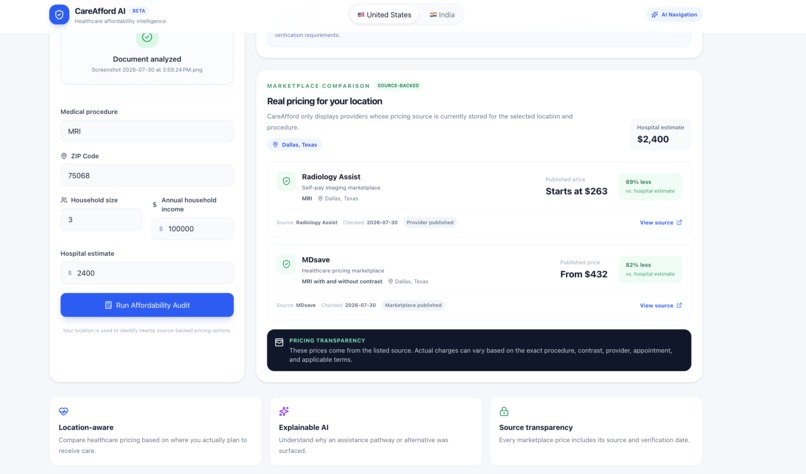The width and height of the screenshot is (806, 474).
Task: Click the PRICING TRANSPARENCY heading
Action: 327,340
